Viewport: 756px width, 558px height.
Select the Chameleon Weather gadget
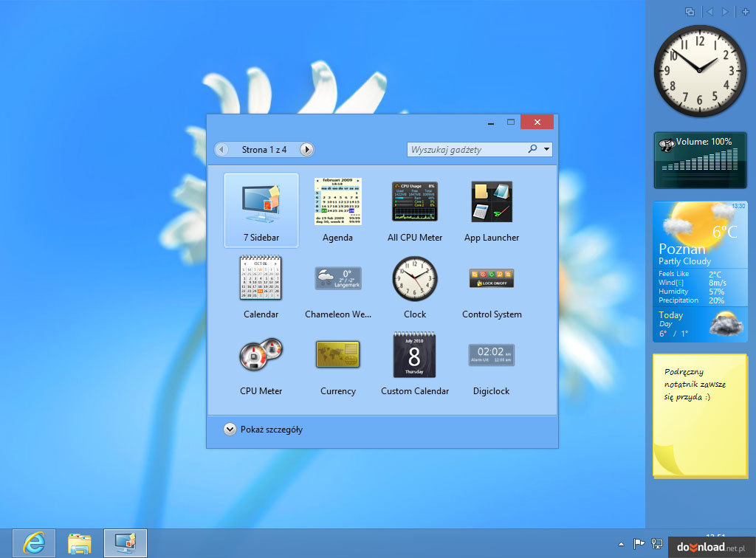click(337, 278)
